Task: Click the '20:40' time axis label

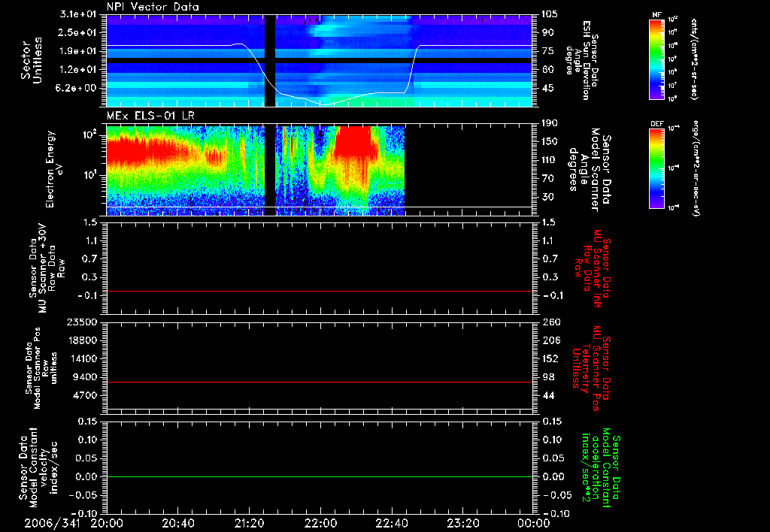Action: tap(177, 524)
